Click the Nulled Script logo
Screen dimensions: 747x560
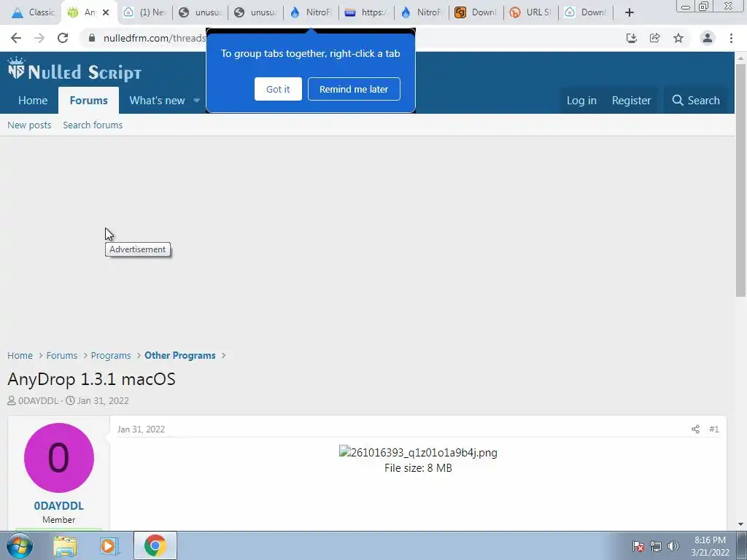click(75, 71)
